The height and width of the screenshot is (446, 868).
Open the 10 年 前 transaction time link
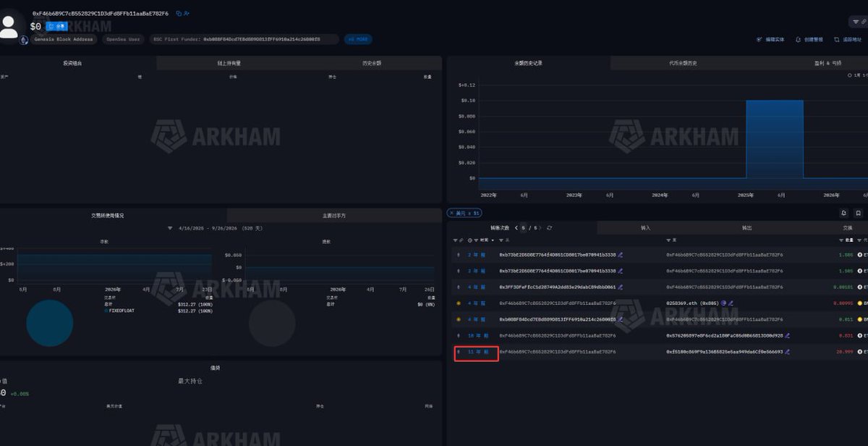(477, 335)
